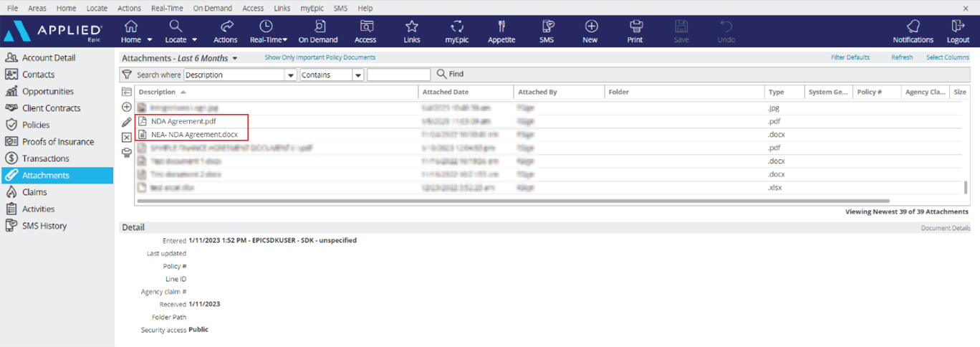Click the add attachment plus icon

127,107
